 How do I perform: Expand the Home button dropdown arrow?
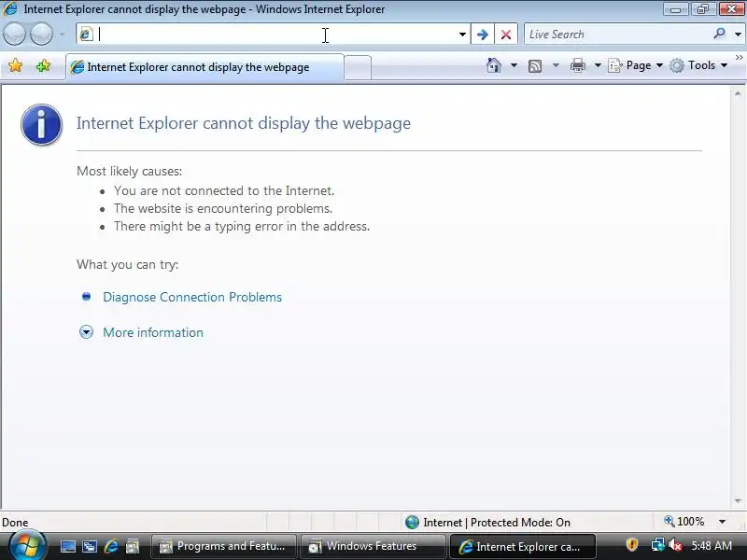[514, 65]
